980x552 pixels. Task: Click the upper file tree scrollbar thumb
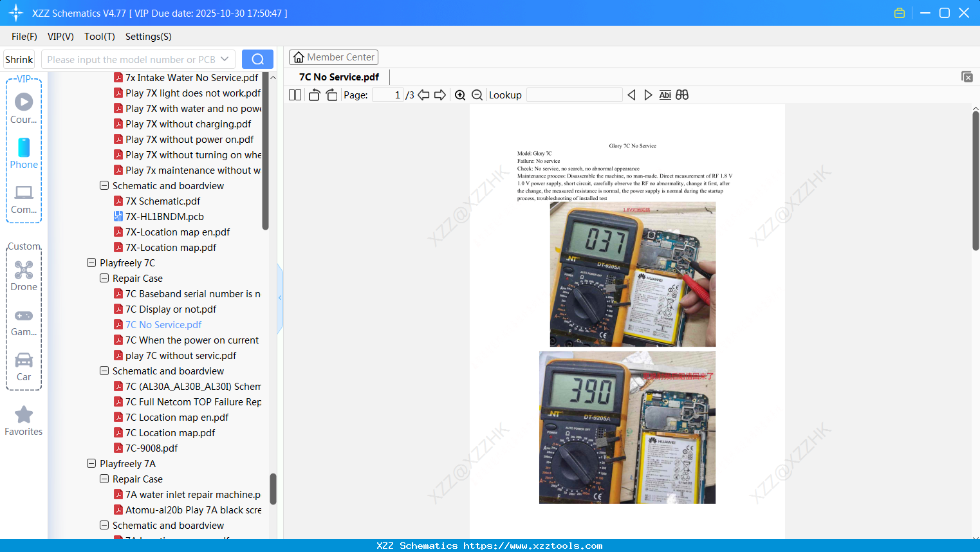click(x=265, y=151)
